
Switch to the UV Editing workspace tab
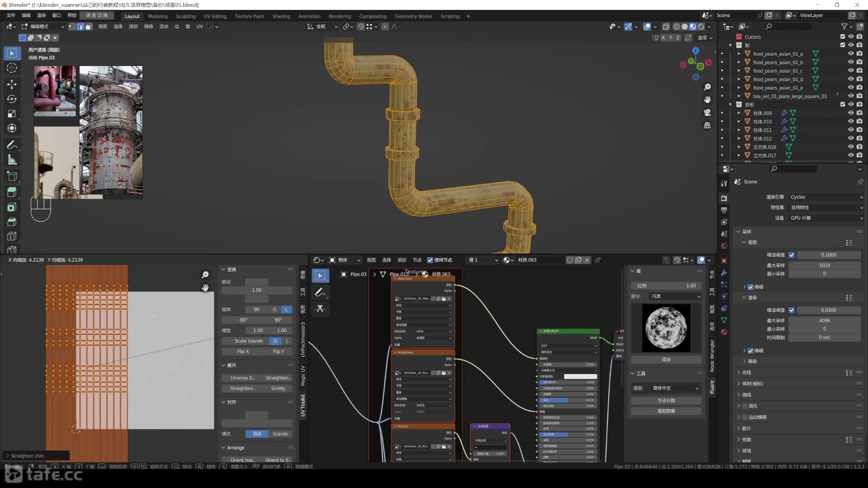pos(215,16)
